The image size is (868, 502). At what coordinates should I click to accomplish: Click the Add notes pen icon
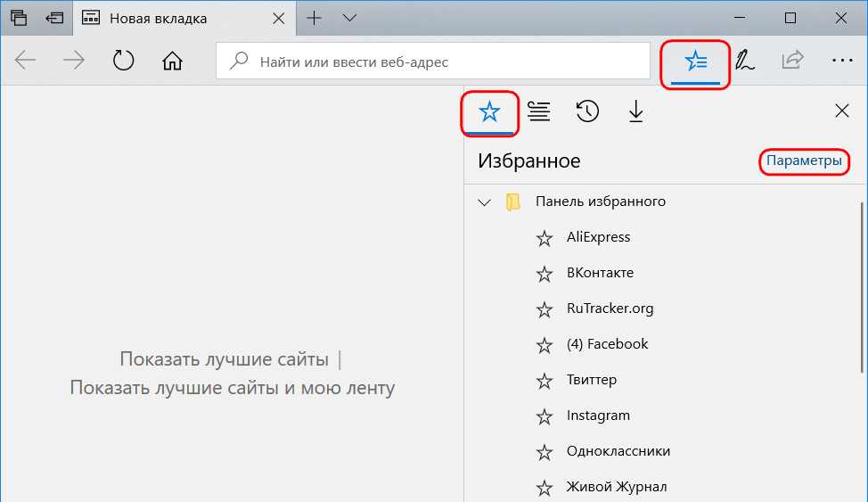point(744,62)
